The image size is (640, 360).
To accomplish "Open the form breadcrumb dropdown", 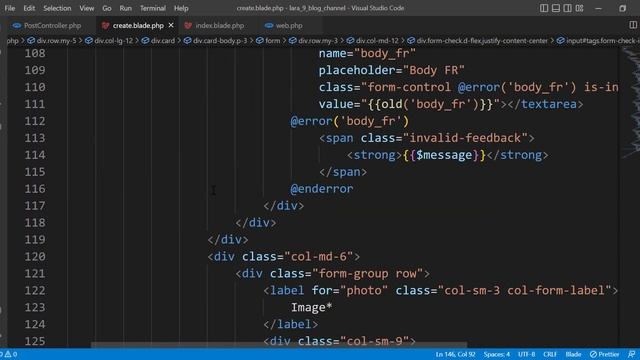I will point(268,41).
